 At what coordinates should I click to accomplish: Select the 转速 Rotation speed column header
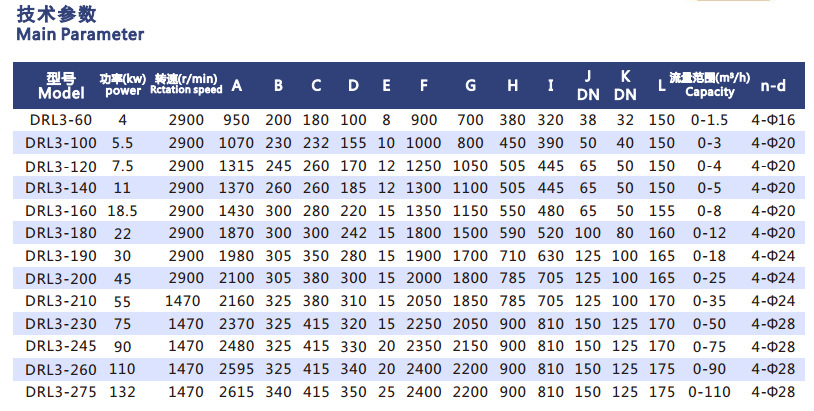[x=185, y=85]
